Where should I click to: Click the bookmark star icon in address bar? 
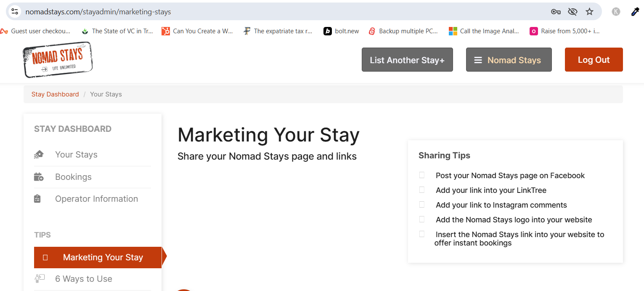pyautogui.click(x=589, y=12)
